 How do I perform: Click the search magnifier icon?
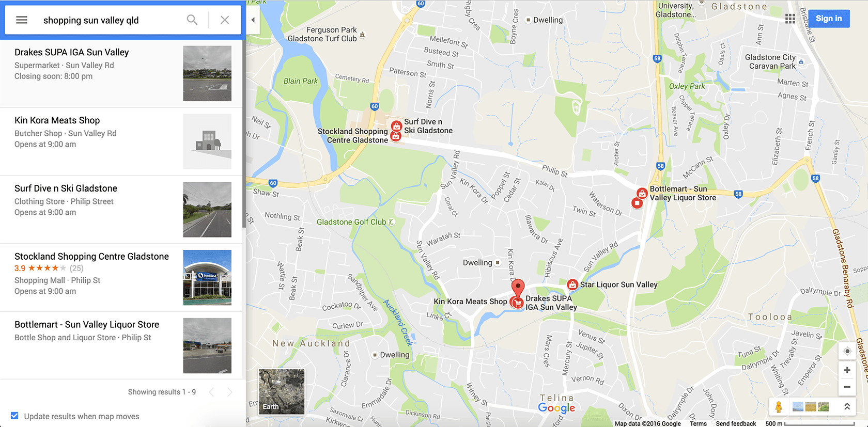pos(192,20)
